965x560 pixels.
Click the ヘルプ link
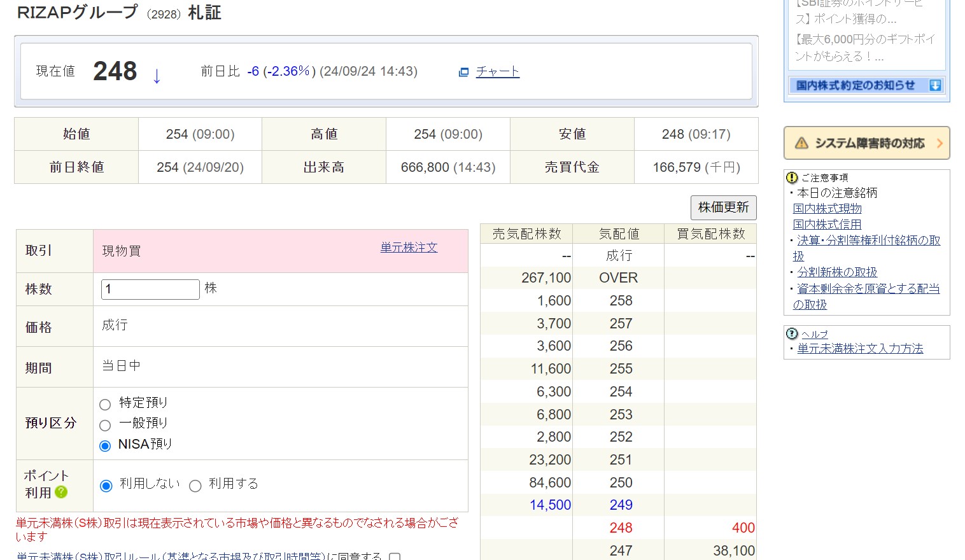click(x=814, y=334)
